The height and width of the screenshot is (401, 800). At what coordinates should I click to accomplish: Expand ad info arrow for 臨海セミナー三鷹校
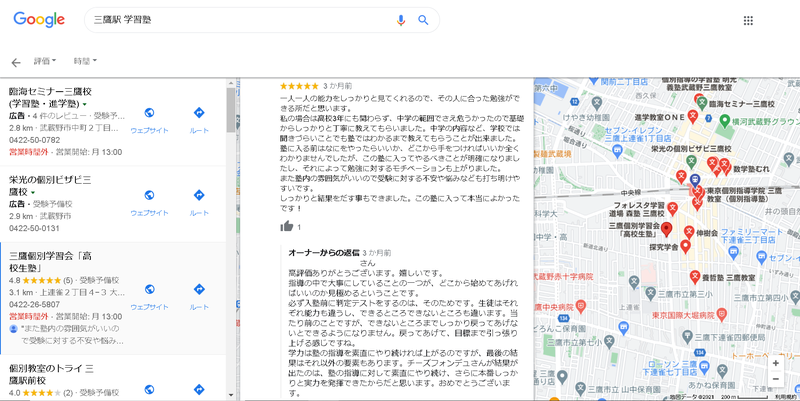tap(84, 105)
